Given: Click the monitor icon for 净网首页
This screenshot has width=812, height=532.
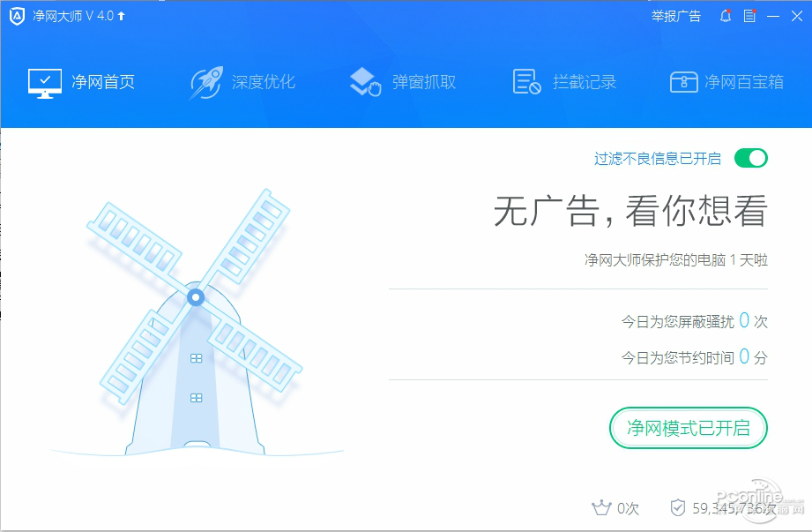Looking at the screenshot, I should tap(45, 83).
